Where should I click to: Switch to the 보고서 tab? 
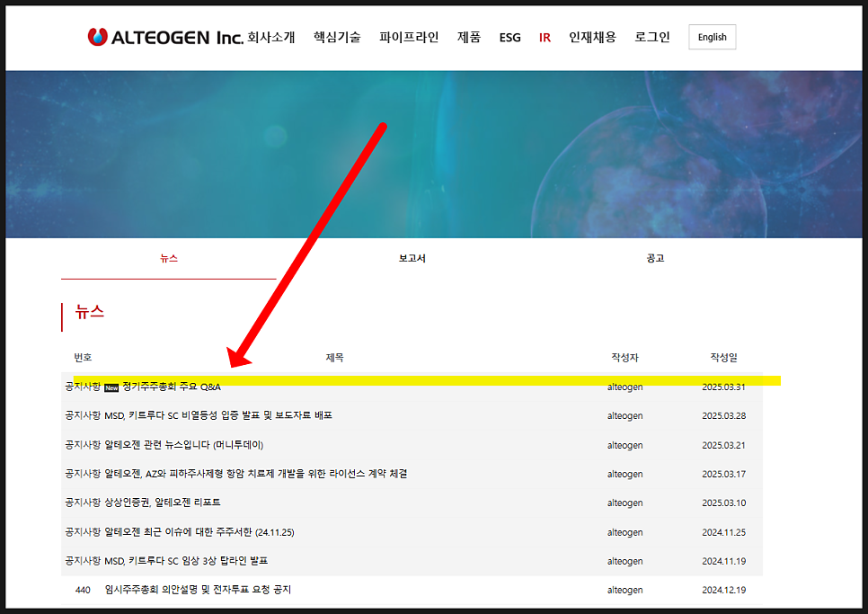tap(412, 259)
